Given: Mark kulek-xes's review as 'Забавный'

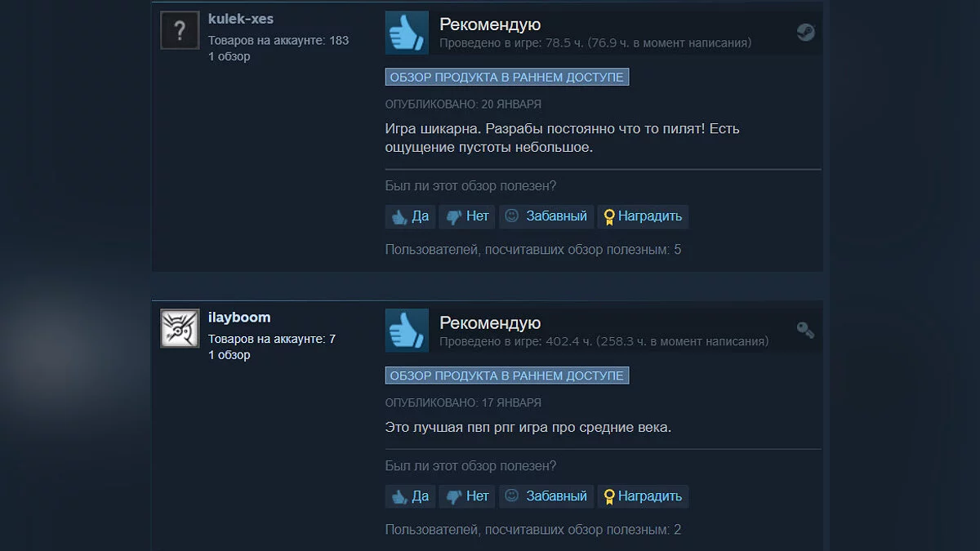Looking at the screenshot, I should [546, 216].
